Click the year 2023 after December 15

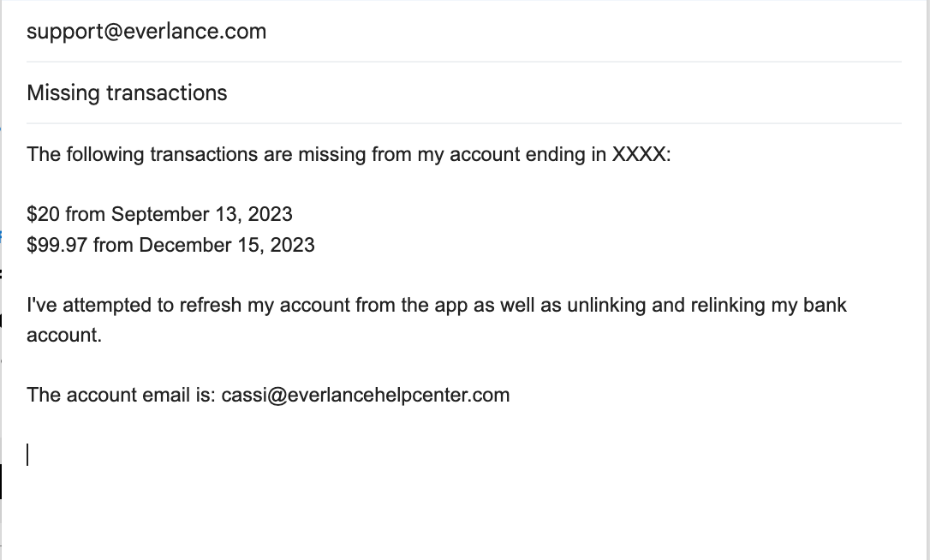click(293, 245)
